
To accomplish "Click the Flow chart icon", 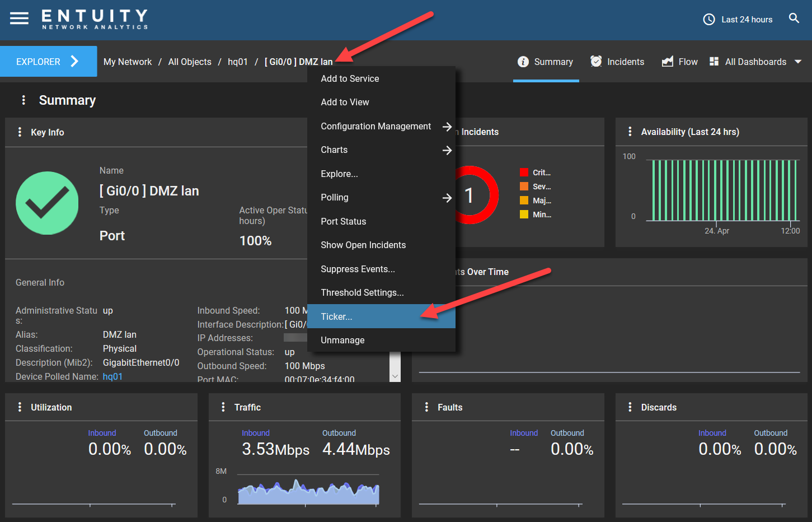I will pos(667,62).
